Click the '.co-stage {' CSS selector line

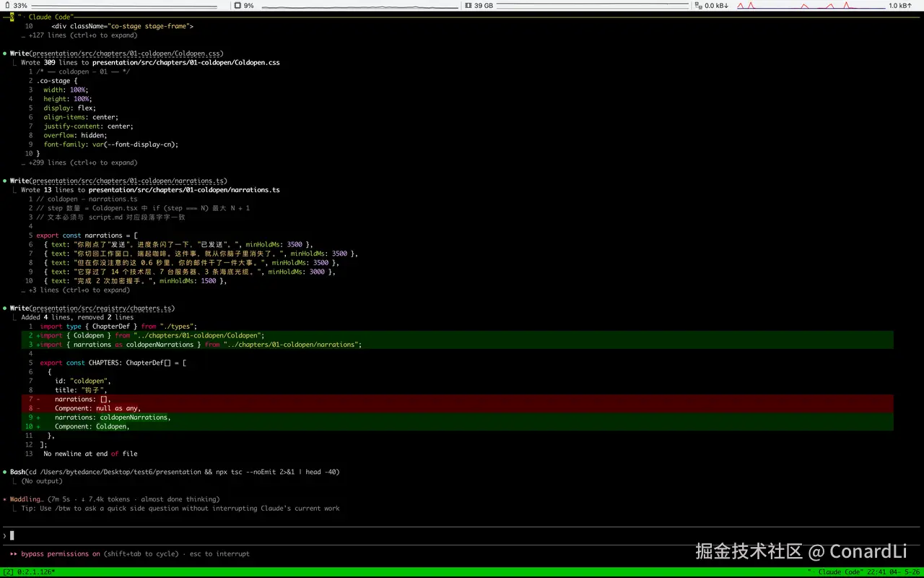(x=56, y=80)
